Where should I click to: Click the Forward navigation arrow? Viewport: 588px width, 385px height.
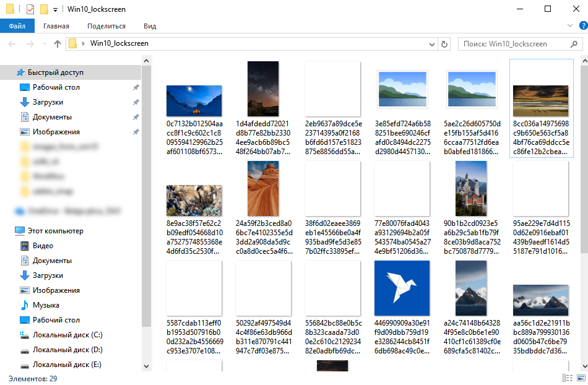click(29, 44)
